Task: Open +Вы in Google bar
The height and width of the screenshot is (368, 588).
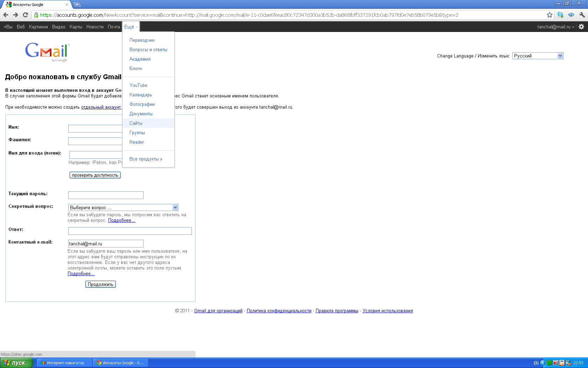Action: click(x=8, y=27)
